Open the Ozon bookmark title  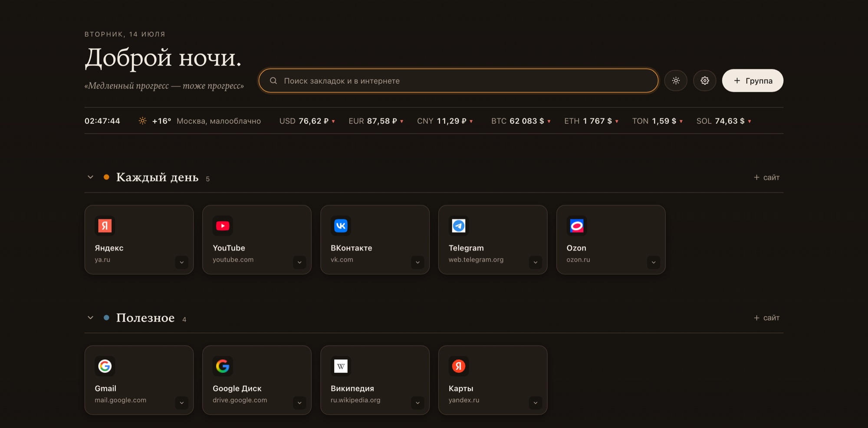click(x=576, y=248)
